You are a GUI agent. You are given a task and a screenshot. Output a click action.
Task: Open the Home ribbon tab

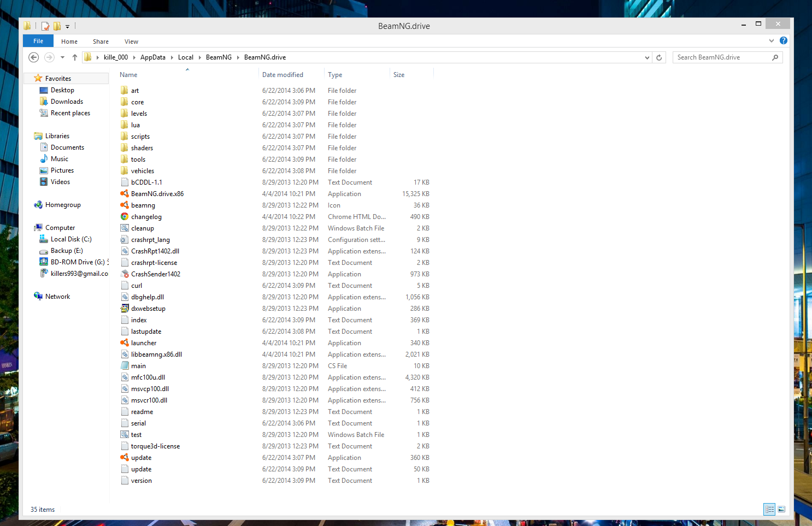[69, 42]
